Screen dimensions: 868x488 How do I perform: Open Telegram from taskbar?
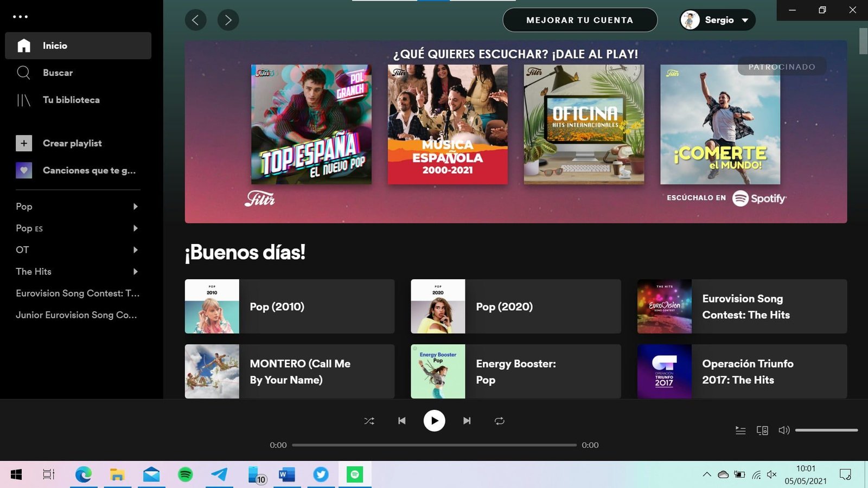tap(219, 475)
